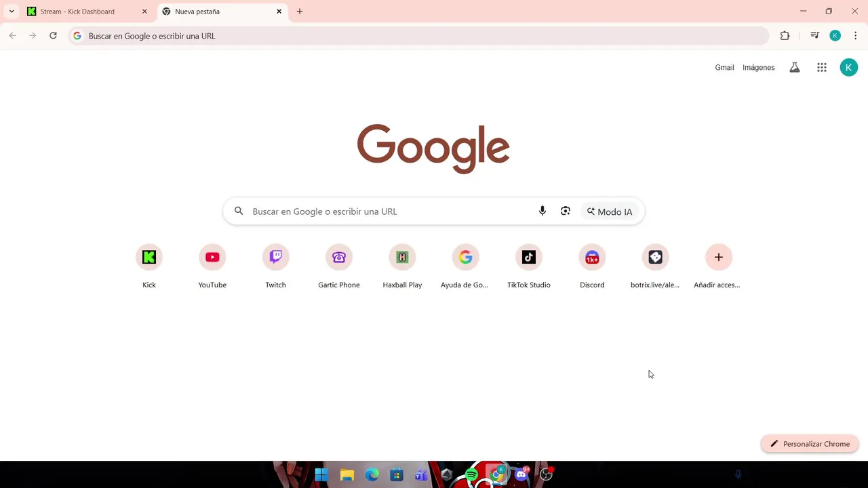Open File Explorer from the taskbar

347,475
